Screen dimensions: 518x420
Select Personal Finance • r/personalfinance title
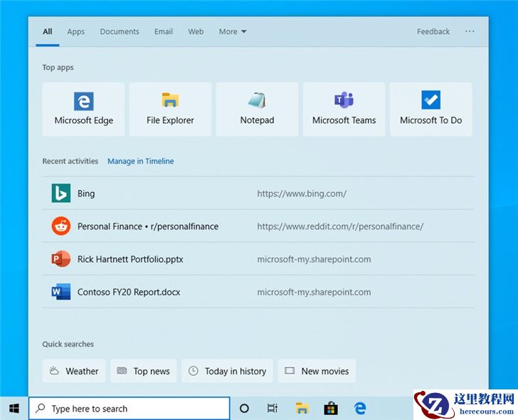click(148, 226)
